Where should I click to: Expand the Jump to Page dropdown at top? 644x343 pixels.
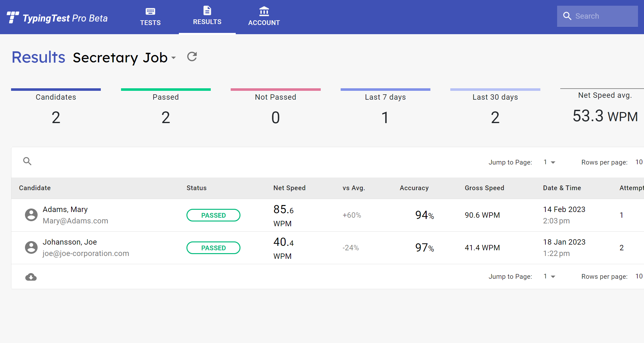coord(549,162)
